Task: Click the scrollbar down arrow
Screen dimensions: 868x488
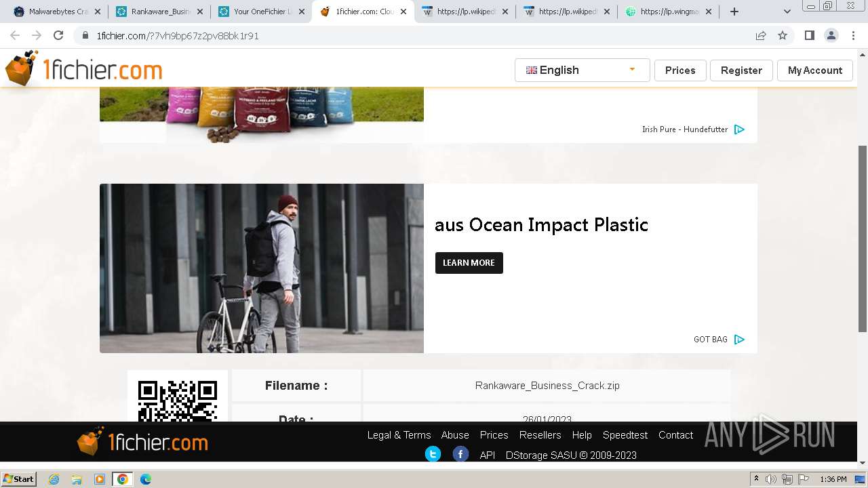Action: pos(863,462)
